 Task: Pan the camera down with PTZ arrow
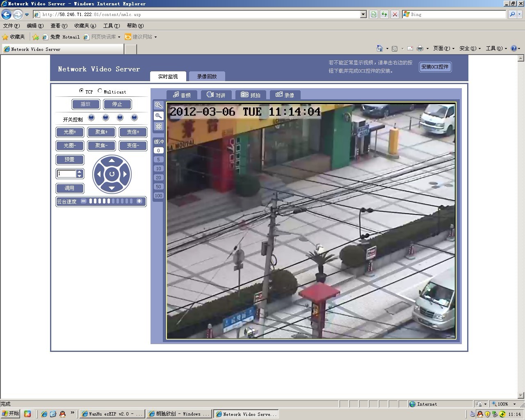(112, 188)
